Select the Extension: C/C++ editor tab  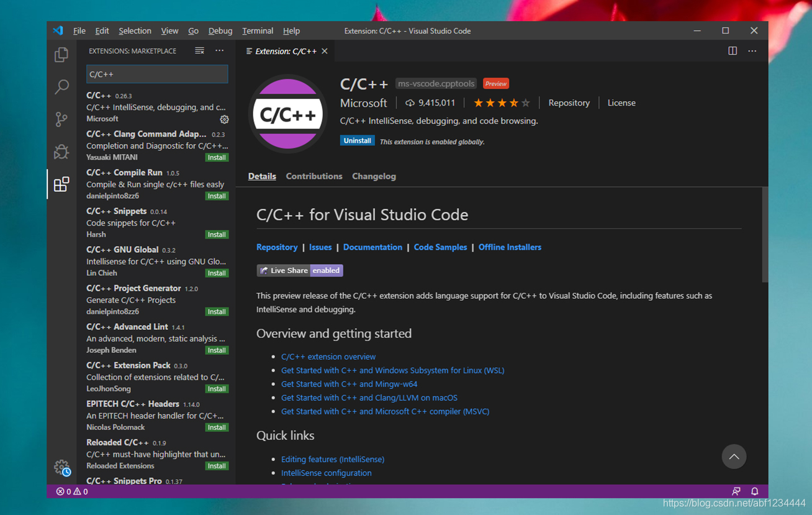pyautogui.click(x=286, y=51)
